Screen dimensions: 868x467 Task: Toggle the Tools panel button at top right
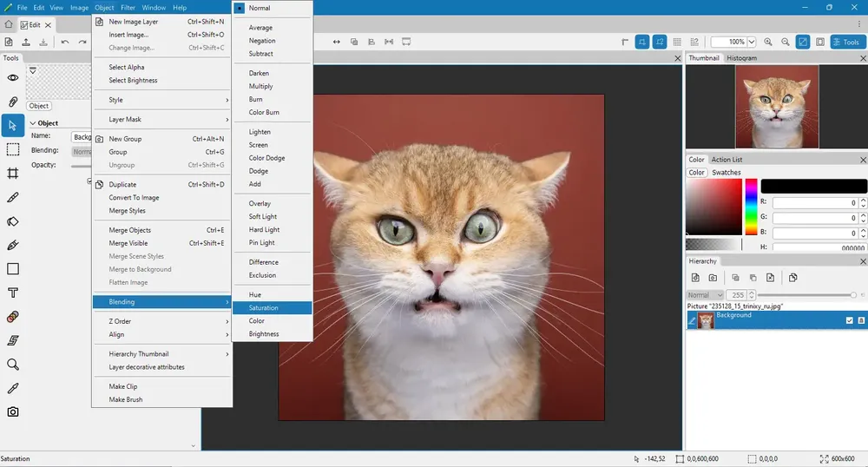(x=847, y=42)
